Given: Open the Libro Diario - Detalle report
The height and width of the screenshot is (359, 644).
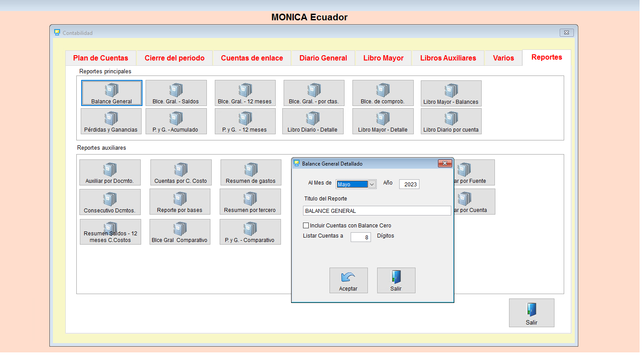Looking at the screenshot, I should 313,121.
